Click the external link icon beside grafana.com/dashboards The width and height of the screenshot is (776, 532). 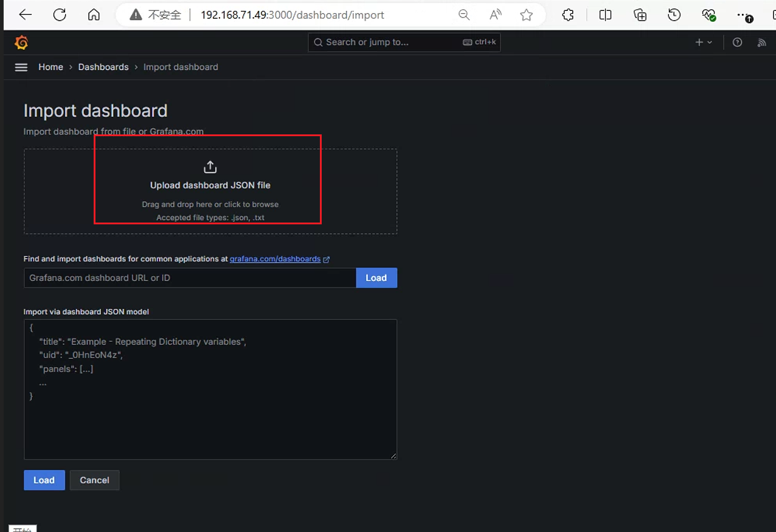pyautogui.click(x=327, y=260)
